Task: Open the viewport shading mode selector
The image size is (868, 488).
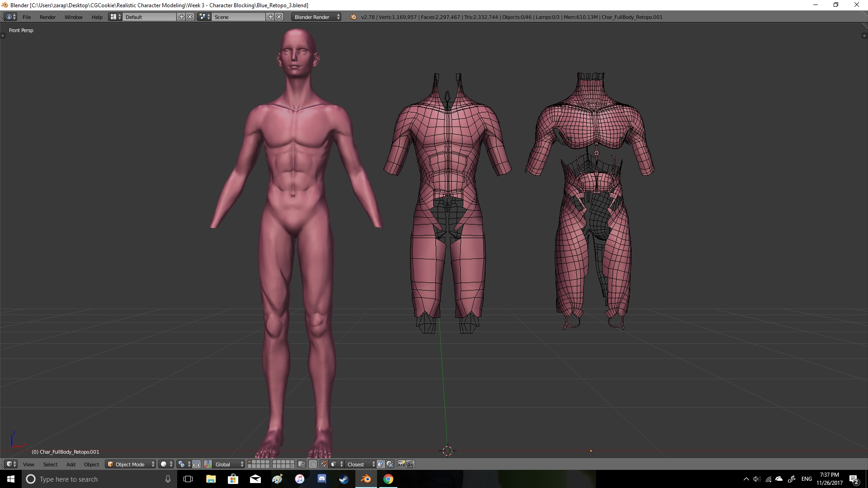Action: (166, 464)
